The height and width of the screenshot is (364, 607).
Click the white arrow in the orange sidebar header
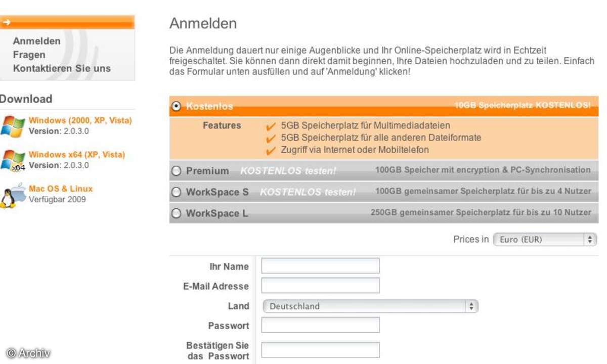point(6,22)
